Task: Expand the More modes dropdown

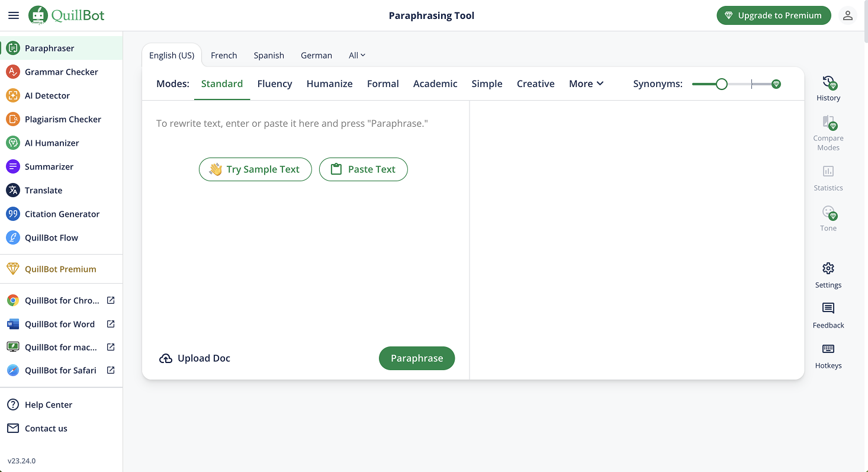Action: (586, 84)
